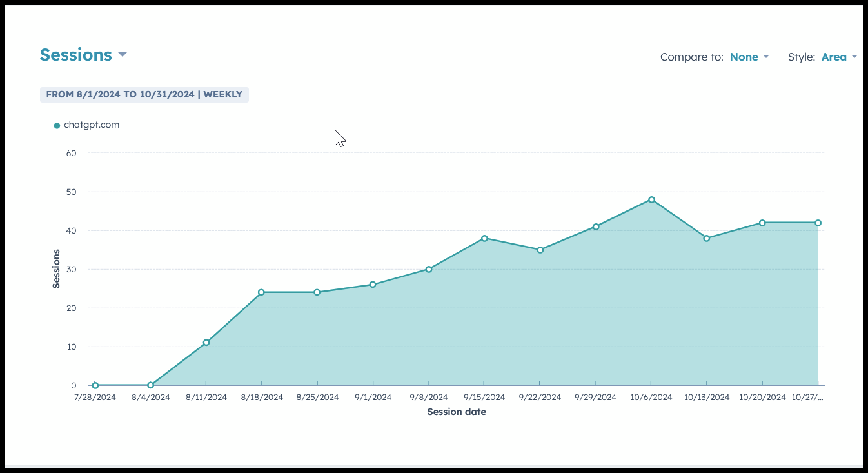Image resolution: width=868 pixels, height=473 pixels.
Task: Click the 8/25/2024 data point marker
Action: [317, 292]
